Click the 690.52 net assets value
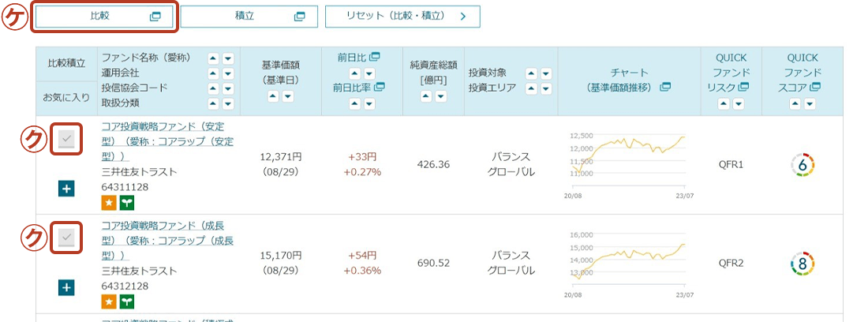Screen dimensions: 868x322 click(x=433, y=264)
